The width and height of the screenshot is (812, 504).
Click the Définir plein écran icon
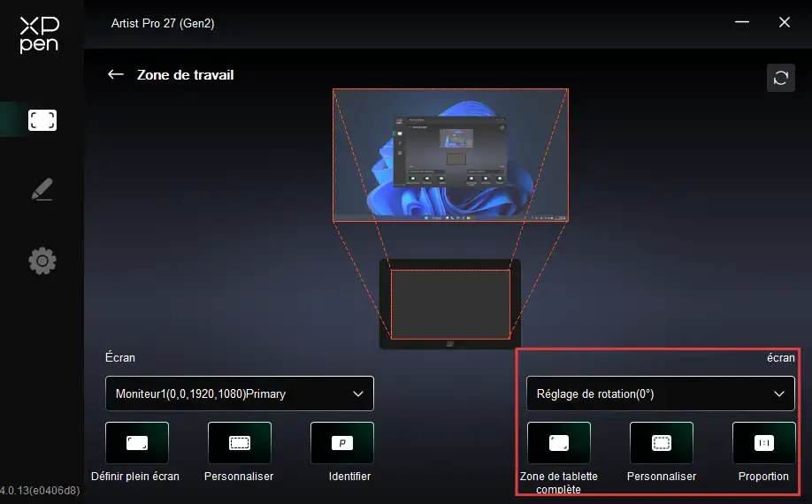[x=136, y=443]
